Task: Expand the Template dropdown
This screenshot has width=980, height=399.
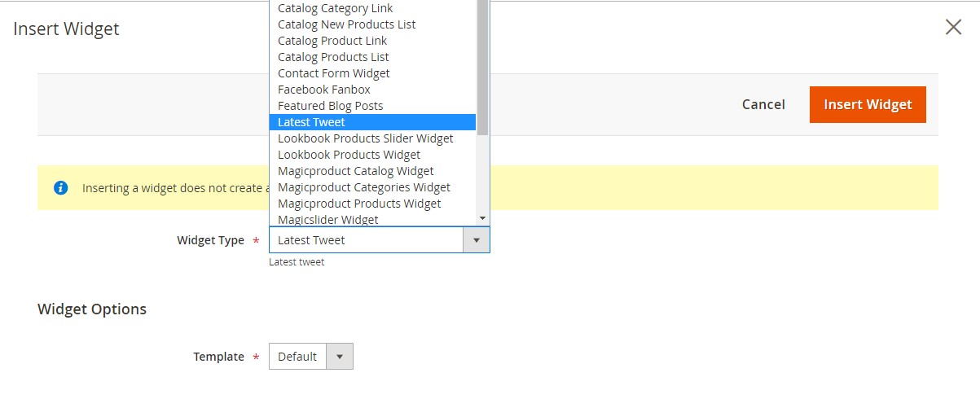Action: click(x=339, y=357)
